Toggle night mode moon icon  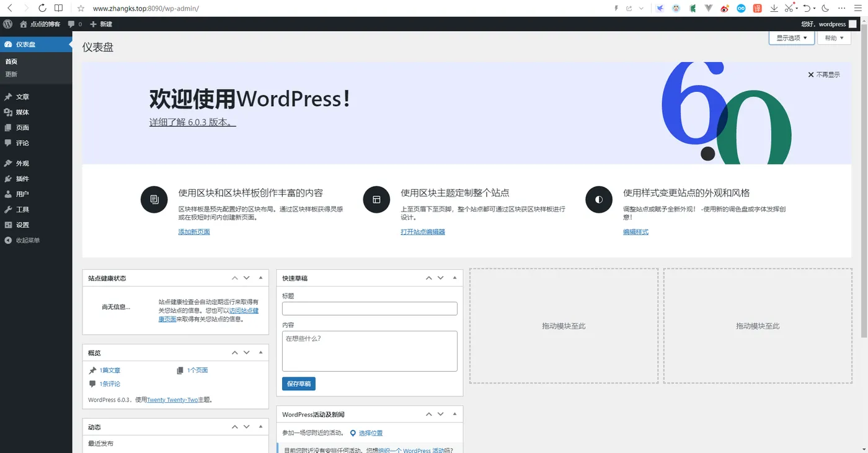(x=825, y=9)
